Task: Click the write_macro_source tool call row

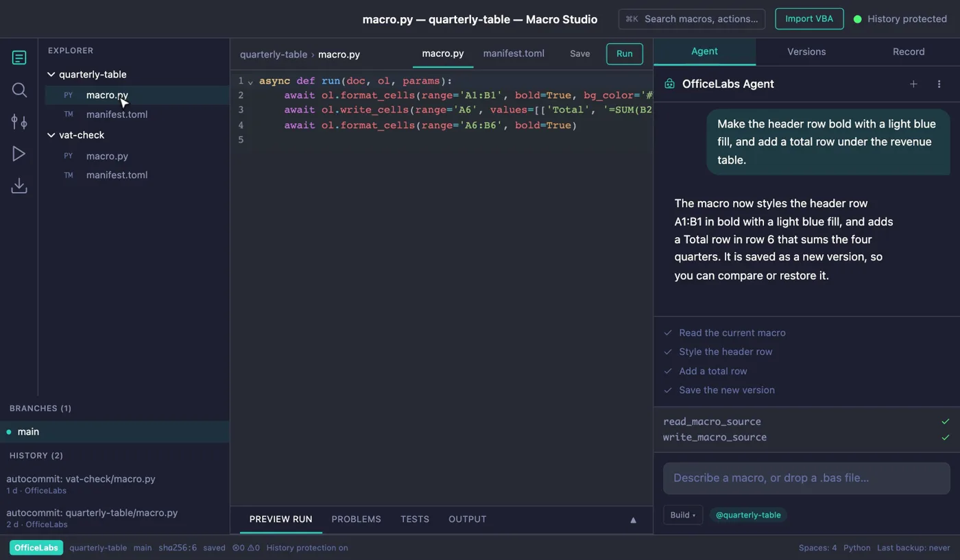Action: (x=806, y=437)
